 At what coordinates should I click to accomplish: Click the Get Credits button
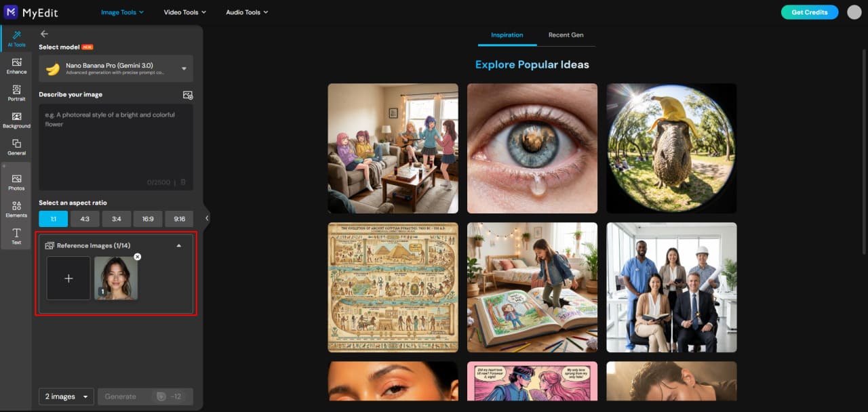[x=810, y=12]
